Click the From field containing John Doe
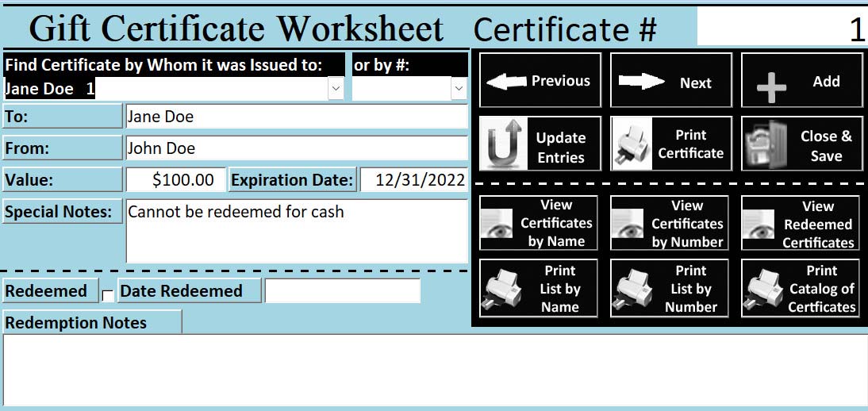This screenshot has width=868, height=411. pos(296,148)
